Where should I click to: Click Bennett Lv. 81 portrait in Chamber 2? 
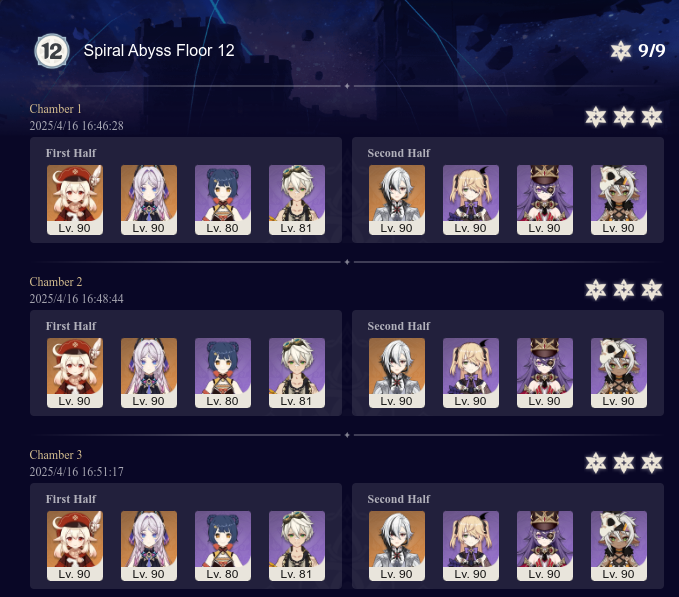coord(297,373)
